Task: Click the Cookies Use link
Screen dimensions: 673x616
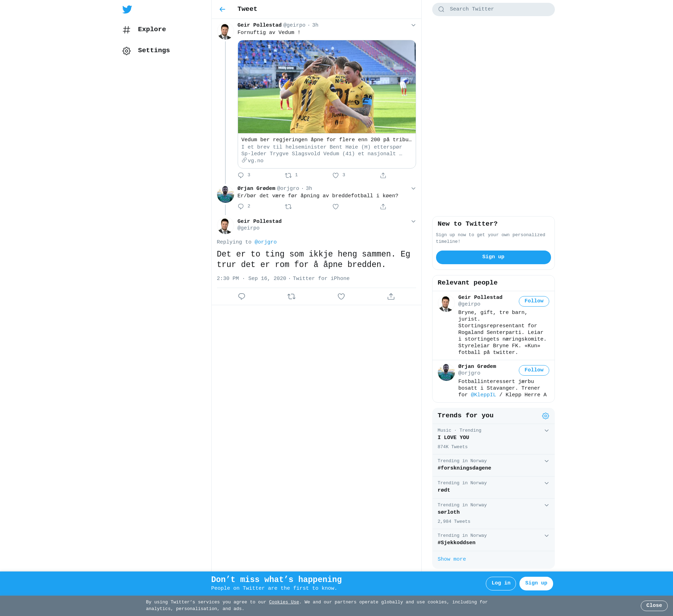Action: (x=284, y=602)
